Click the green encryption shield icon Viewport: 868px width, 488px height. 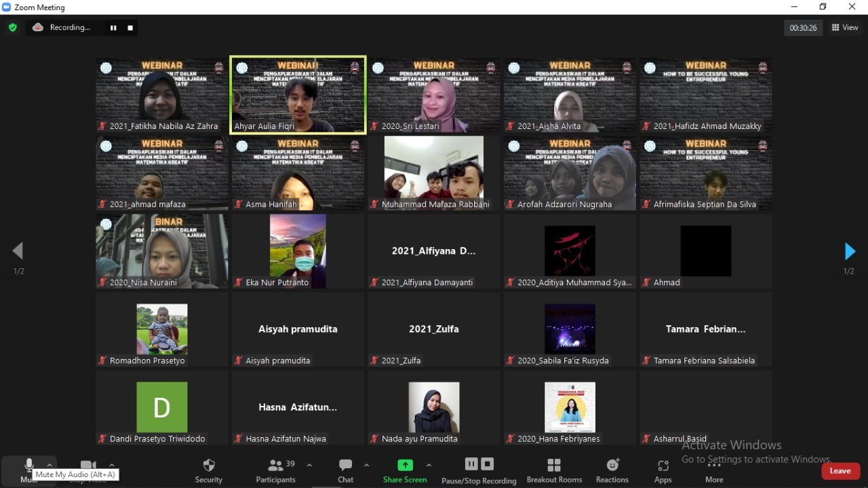pos(12,28)
